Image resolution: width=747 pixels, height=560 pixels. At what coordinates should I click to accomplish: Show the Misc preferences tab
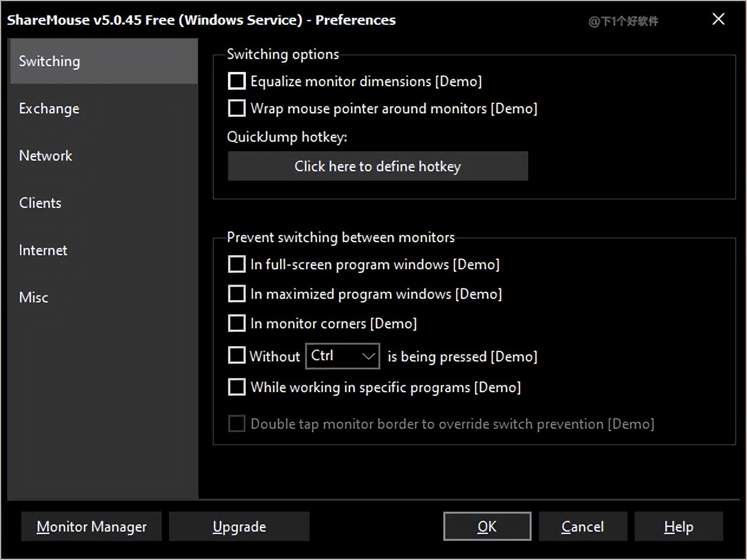click(x=34, y=298)
